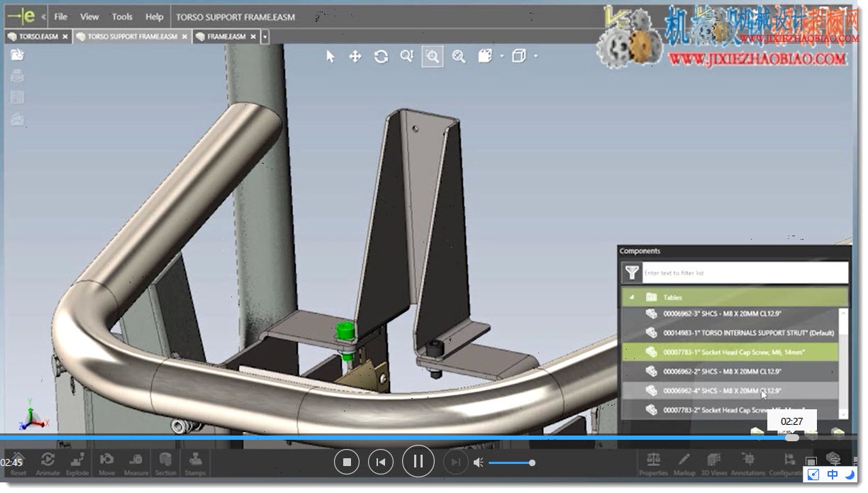Choose the Pan tool
The height and width of the screenshot is (493, 868).
click(355, 57)
